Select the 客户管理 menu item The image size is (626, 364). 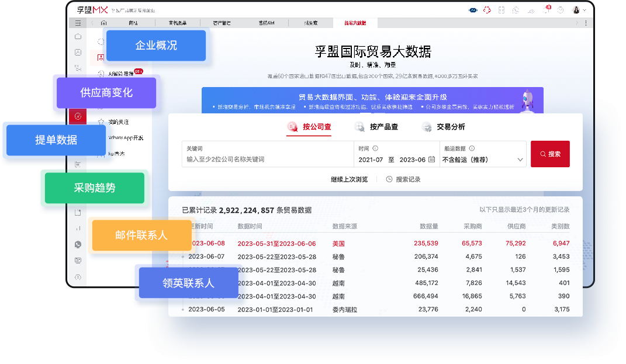click(219, 22)
